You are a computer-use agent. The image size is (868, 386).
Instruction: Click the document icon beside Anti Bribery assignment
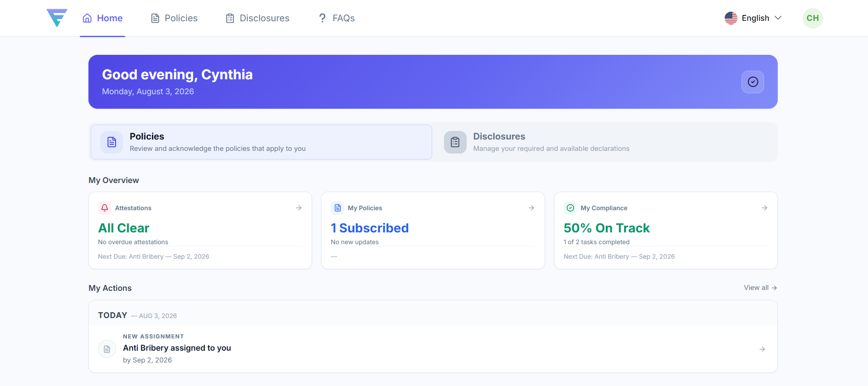[x=107, y=349]
